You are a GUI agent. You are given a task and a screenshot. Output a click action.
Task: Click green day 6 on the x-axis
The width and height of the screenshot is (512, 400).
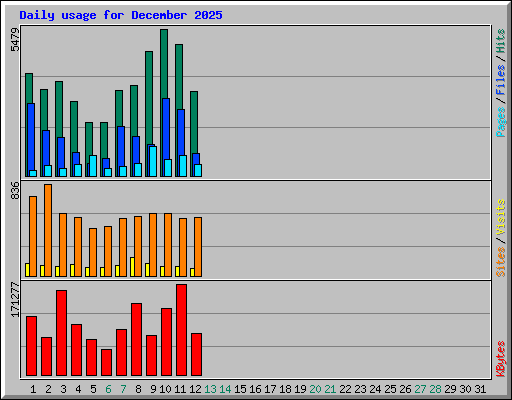pyautogui.click(x=108, y=389)
